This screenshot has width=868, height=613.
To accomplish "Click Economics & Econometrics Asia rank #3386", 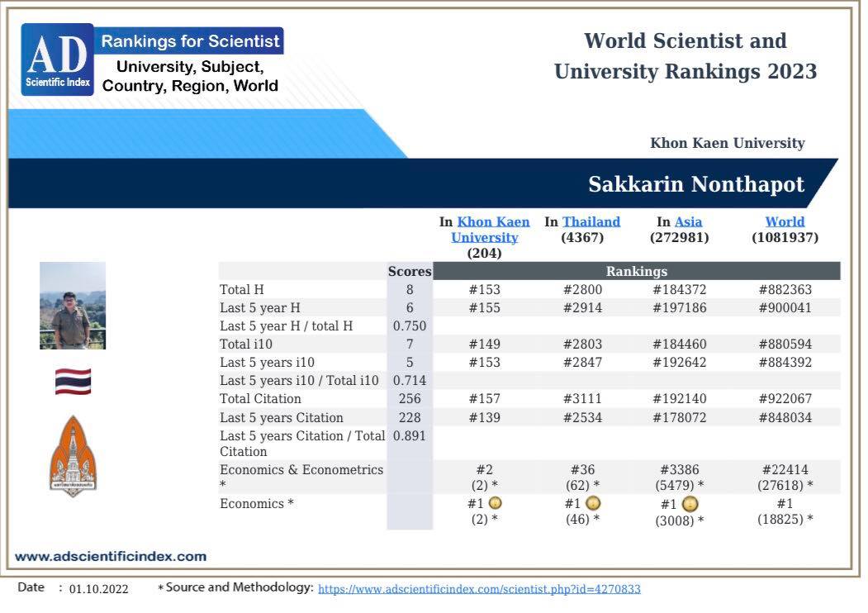I will coord(680,469).
